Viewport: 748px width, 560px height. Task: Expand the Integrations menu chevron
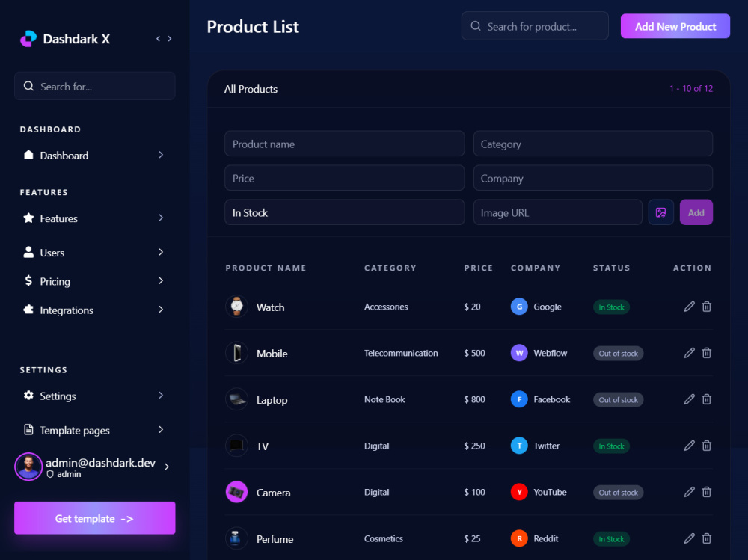click(x=161, y=309)
